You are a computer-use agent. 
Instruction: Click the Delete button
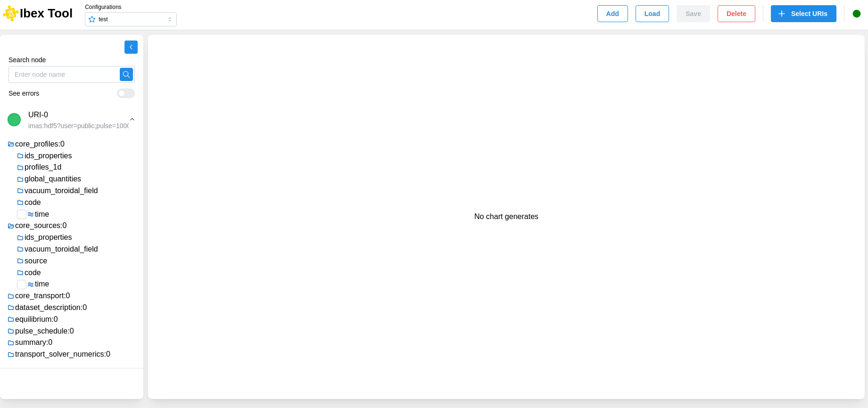[736, 14]
